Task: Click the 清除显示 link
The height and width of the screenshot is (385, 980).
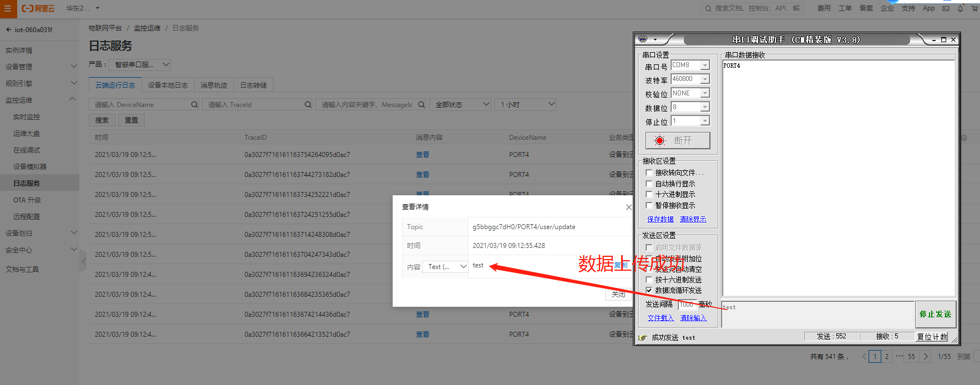Action: (x=693, y=219)
